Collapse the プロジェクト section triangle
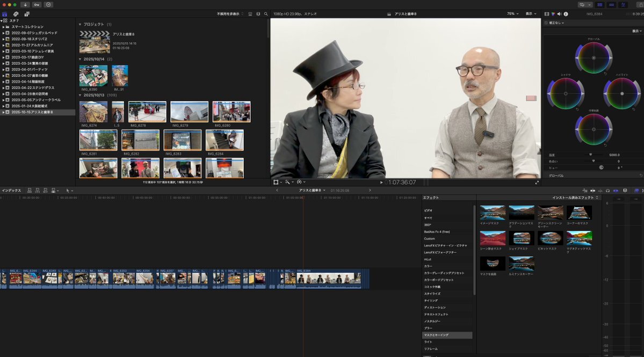This screenshot has width=644, height=357. tap(80, 25)
